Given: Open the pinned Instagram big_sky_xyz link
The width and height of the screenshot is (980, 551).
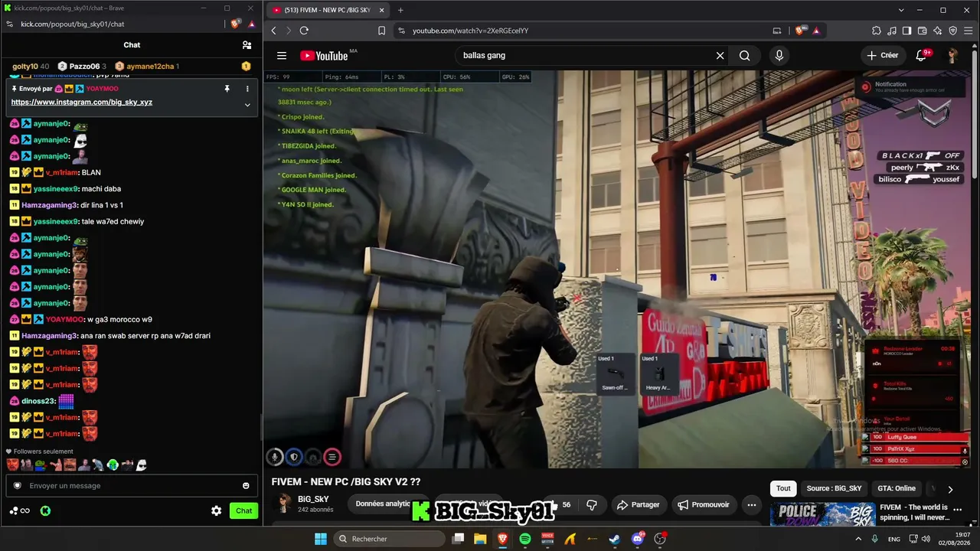Looking at the screenshot, I should pyautogui.click(x=82, y=102).
